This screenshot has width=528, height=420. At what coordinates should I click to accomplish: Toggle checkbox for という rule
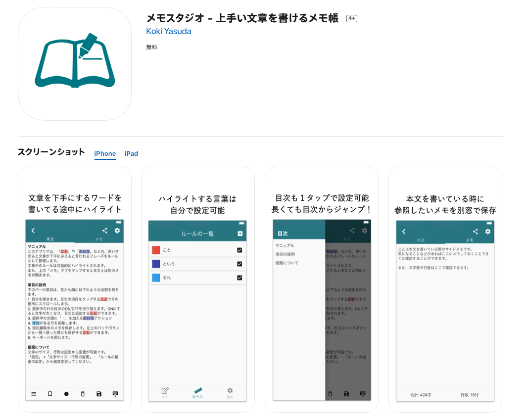(240, 264)
